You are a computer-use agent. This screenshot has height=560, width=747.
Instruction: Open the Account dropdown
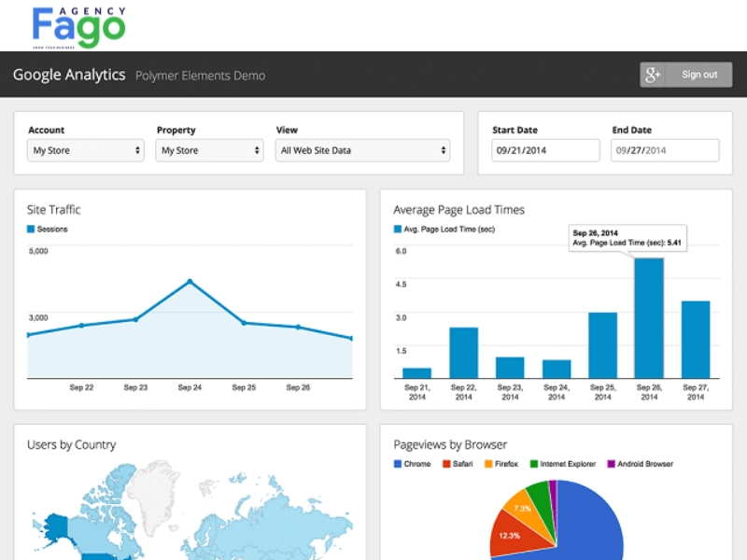pyautogui.click(x=86, y=150)
